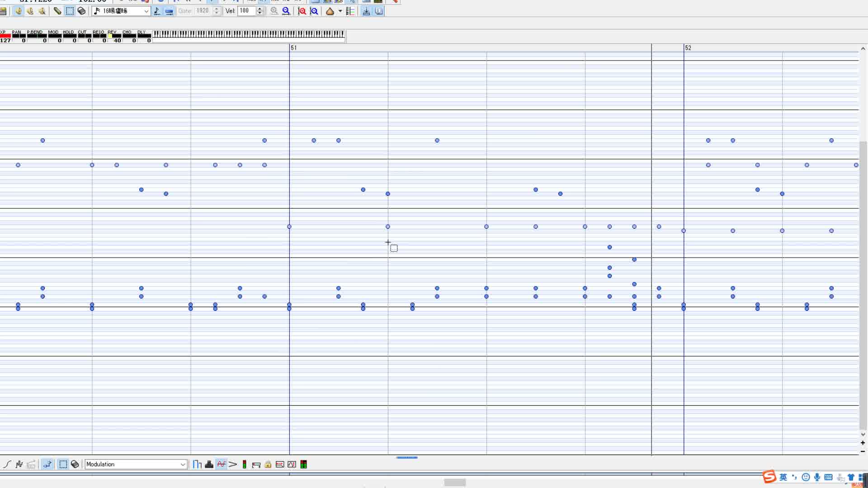
Task: Click measure 51 marker on ruler
Action: tap(293, 48)
